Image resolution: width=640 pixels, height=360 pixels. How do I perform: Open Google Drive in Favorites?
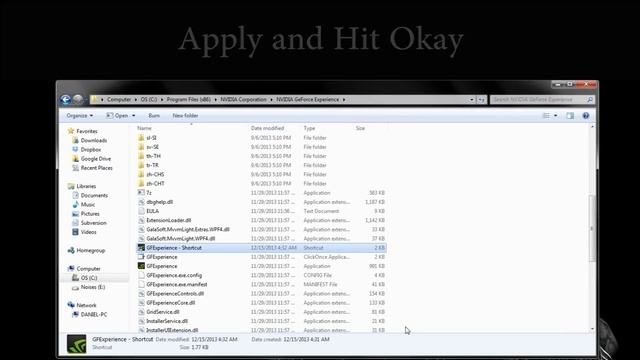coord(96,159)
